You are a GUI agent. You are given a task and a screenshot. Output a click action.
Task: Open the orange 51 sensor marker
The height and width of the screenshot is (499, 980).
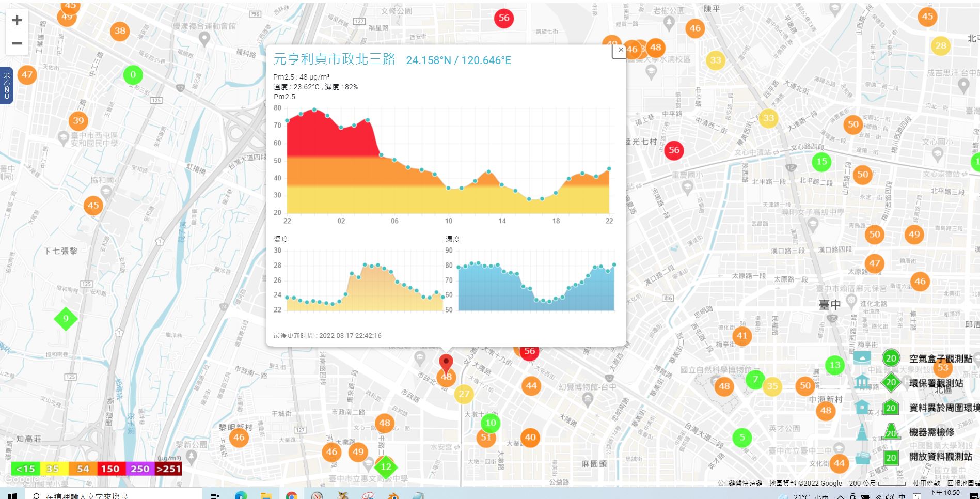(x=486, y=437)
